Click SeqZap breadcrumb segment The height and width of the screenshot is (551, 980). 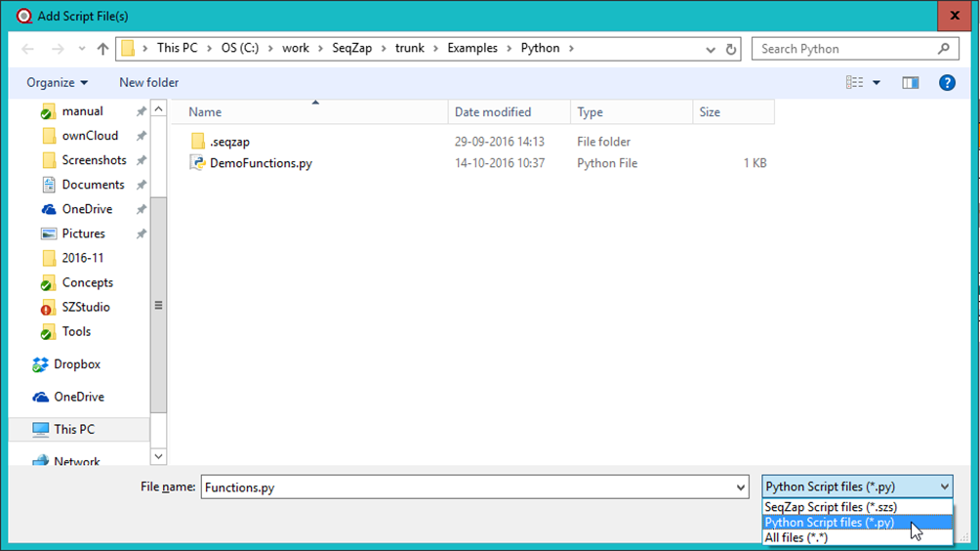[x=351, y=48]
